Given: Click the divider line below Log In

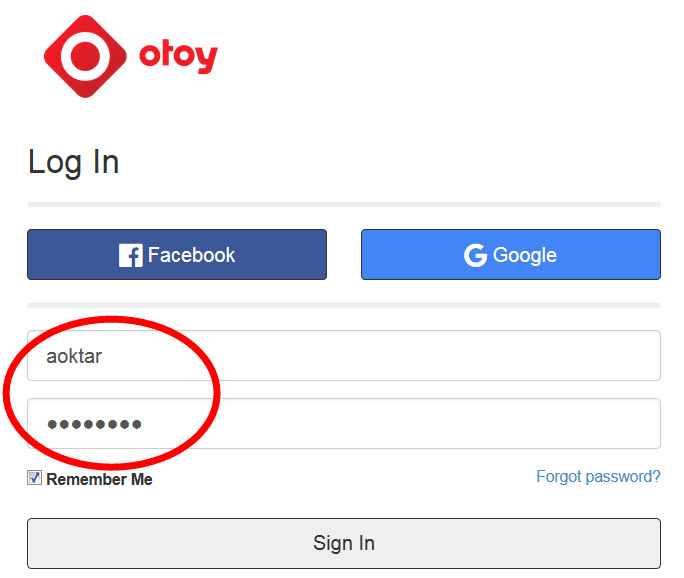Looking at the screenshot, I should click(x=344, y=204).
